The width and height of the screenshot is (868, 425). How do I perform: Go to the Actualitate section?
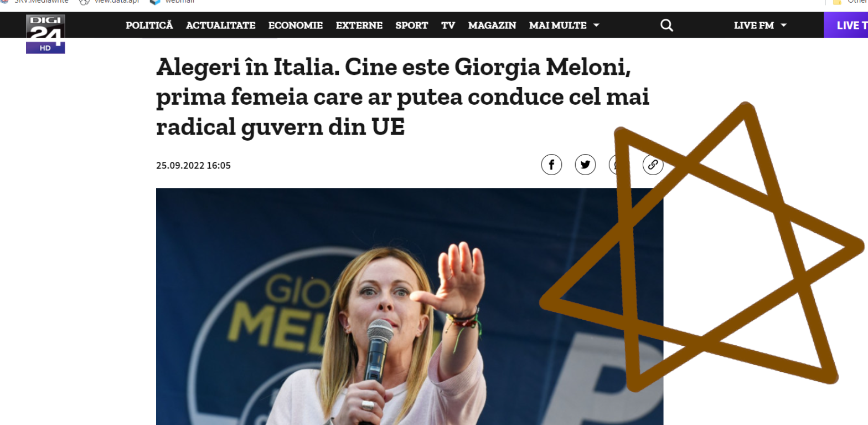(220, 25)
